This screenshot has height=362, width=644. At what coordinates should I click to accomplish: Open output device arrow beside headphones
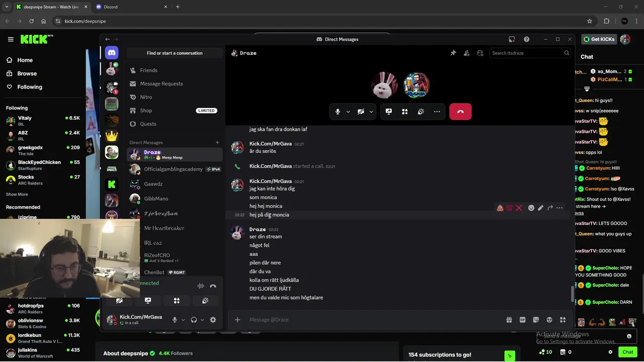pos(202,320)
